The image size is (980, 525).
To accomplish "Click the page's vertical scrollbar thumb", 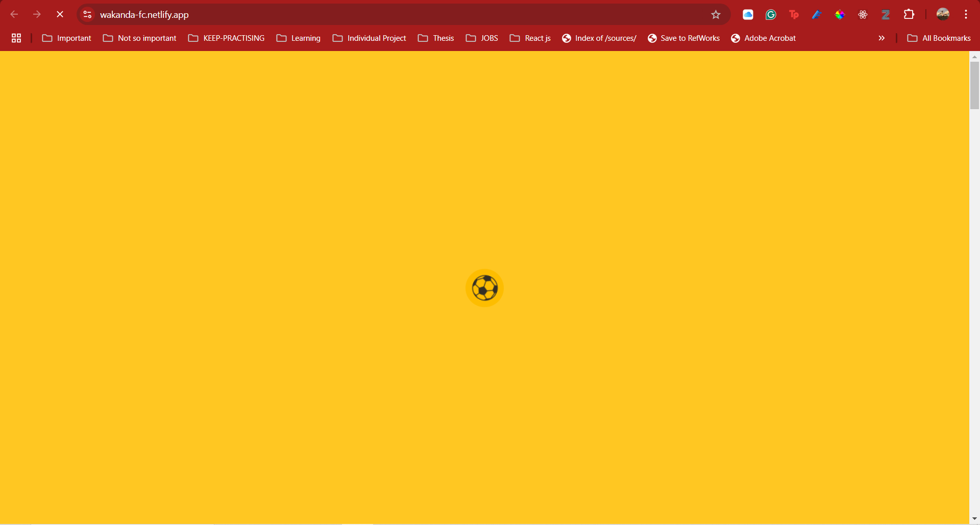I will (x=974, y=85).
